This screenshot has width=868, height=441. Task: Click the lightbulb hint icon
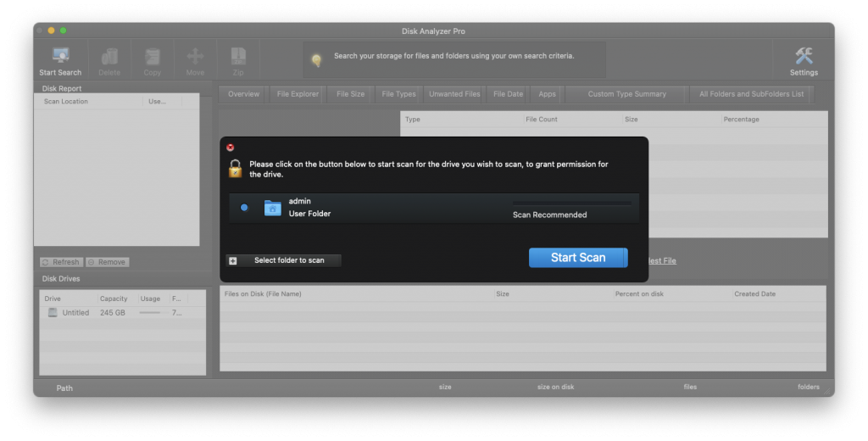click(317, 60)
